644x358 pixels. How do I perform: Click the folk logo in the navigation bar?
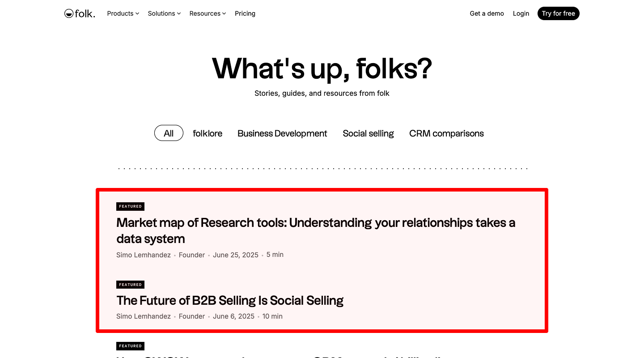(x=80, y=13)
